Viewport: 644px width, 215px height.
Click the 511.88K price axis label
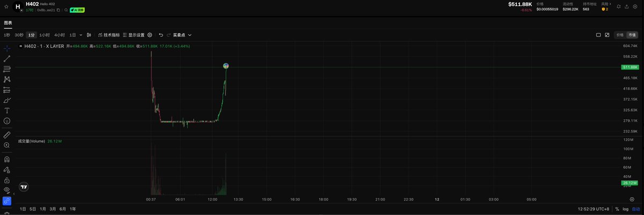click(x=630, y=67)
